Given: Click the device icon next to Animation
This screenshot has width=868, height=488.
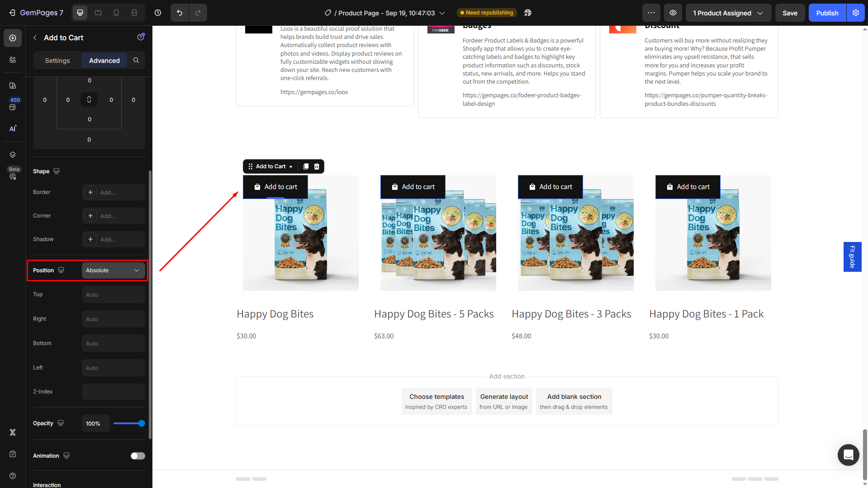Looking at the screenshot, I should [x=66, y=455].
